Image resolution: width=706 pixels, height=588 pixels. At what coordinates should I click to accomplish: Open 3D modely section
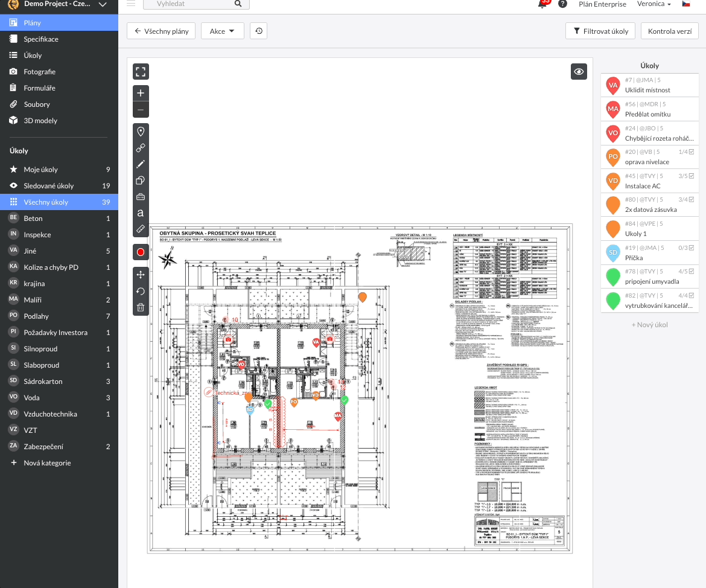coord(59,120)
